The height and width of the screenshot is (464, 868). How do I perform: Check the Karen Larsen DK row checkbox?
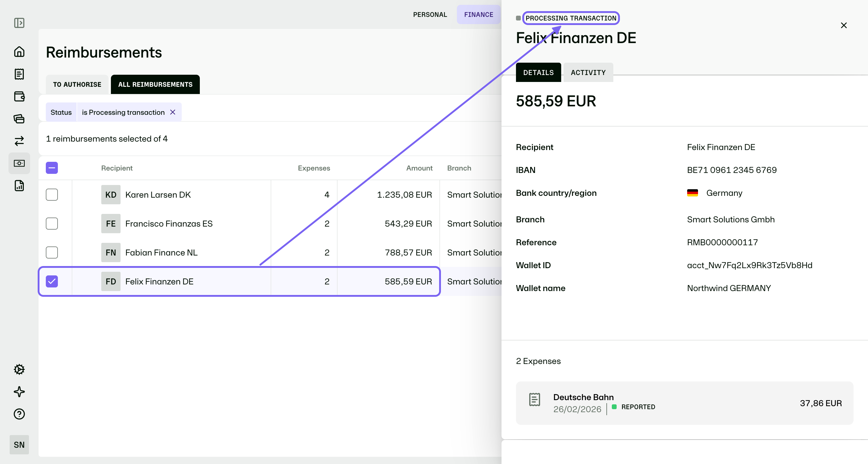[x=52, y=194]
